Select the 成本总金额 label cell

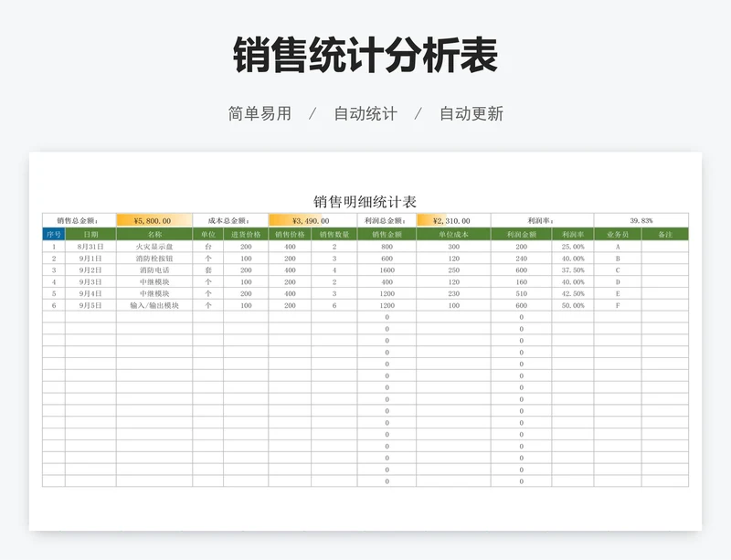230,220
